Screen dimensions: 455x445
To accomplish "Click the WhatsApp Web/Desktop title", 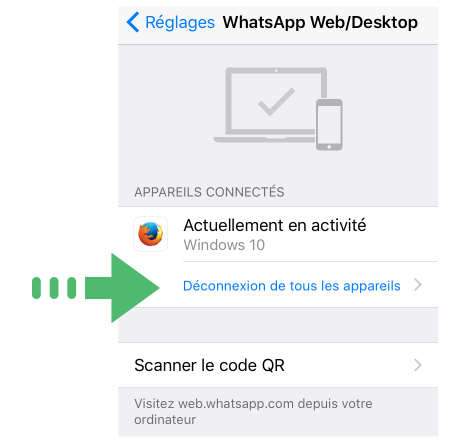I will pyautogui.click(x=320, y=23).
